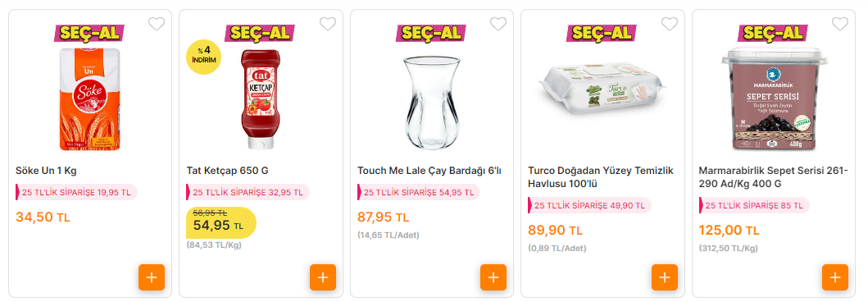
Task: Add Turco Yüzey Temizlik Havlusu to cart
Action: (664, 277)
